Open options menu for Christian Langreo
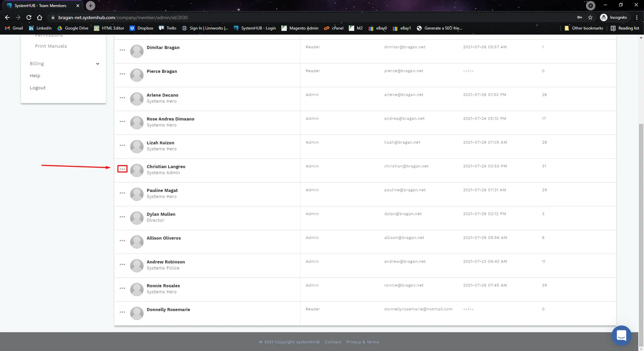 [x=122, y=169]
